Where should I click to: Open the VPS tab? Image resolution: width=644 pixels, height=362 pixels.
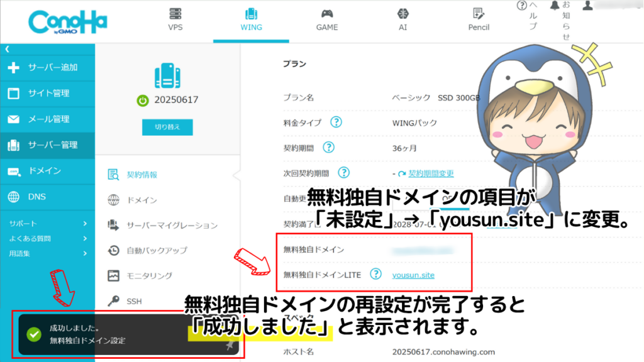pos(175,19)
